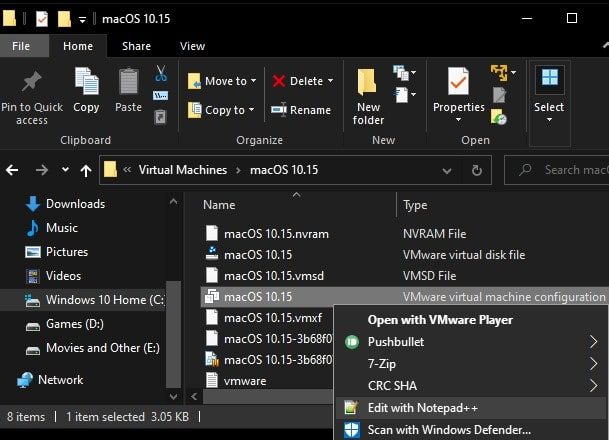The height and width of the screenshot is (440, 609).
Task: Expand the Properties dropdown arrow
Action: click(458, 120)
